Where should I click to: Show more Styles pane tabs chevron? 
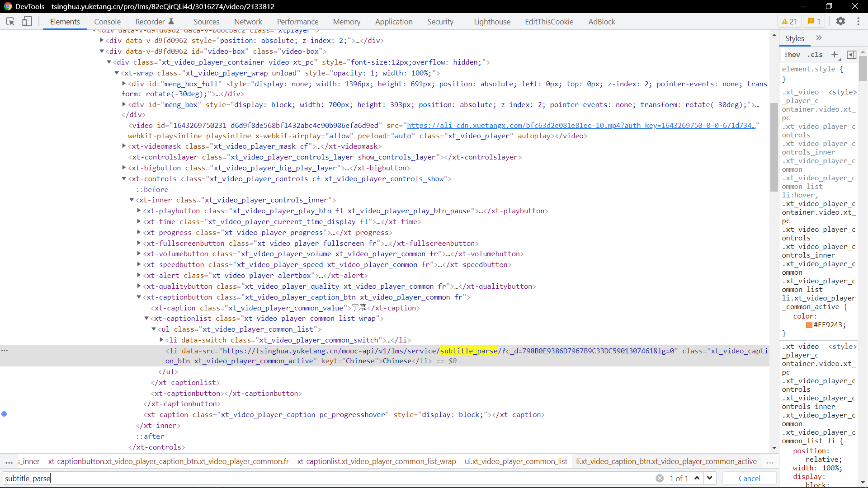pos(819,38)
